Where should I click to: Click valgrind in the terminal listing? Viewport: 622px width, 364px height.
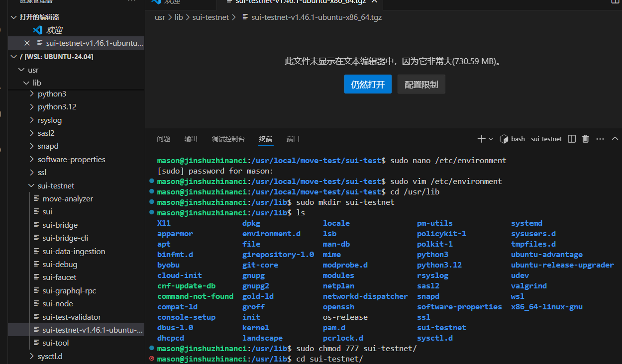(x=529, y=286)
